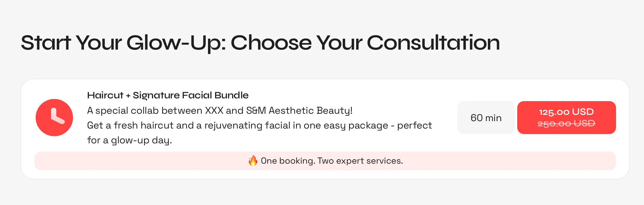Click the 'for a glow-up day.' text
The height and width of the screenshot is (205, 644).
coord(130,140)
